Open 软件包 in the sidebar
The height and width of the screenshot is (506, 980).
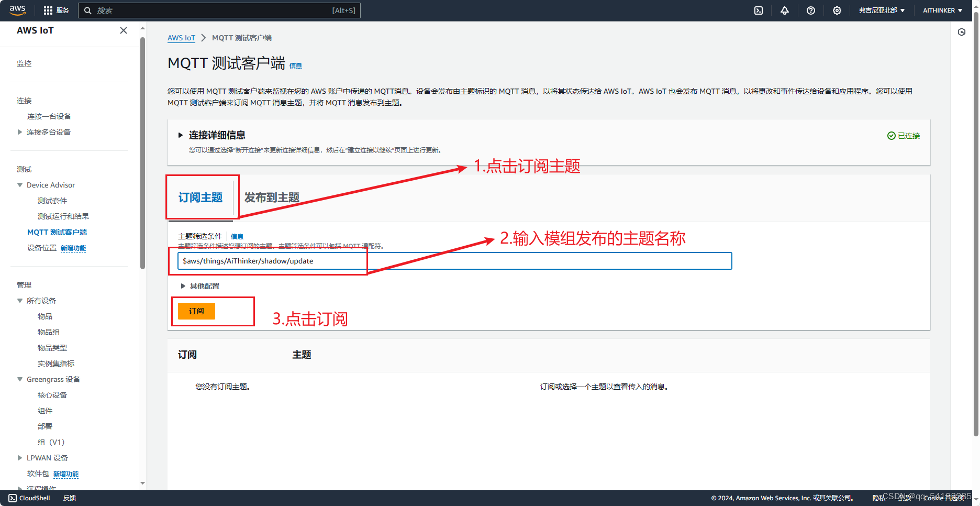(38, 474)
